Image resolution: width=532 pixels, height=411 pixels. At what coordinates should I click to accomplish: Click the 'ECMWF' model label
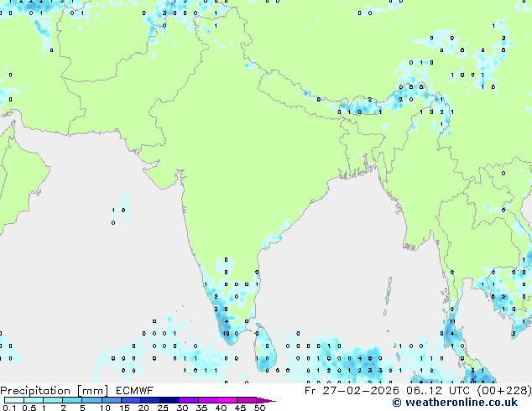135,391
